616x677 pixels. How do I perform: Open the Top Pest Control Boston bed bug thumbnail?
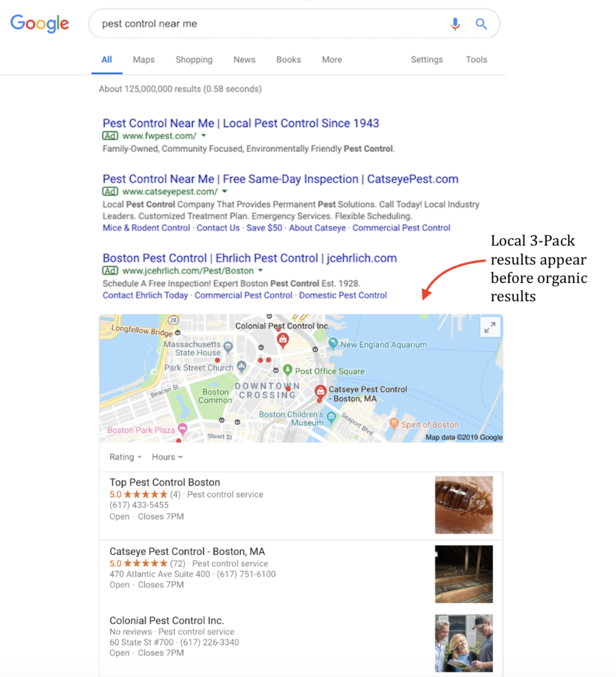click(464, 505)
